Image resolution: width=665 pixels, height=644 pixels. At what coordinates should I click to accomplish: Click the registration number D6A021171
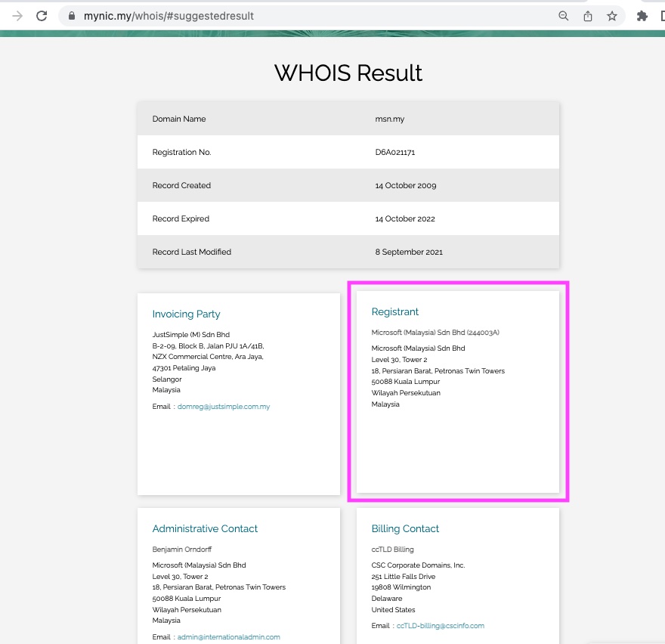tap(395, 152)
